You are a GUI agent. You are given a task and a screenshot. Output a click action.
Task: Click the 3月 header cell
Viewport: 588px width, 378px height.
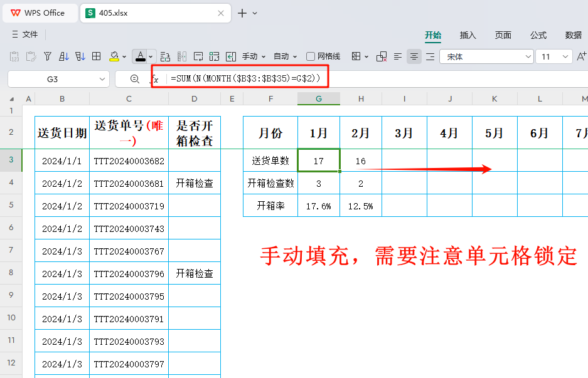pyautogui.click(x=404, y=133)
